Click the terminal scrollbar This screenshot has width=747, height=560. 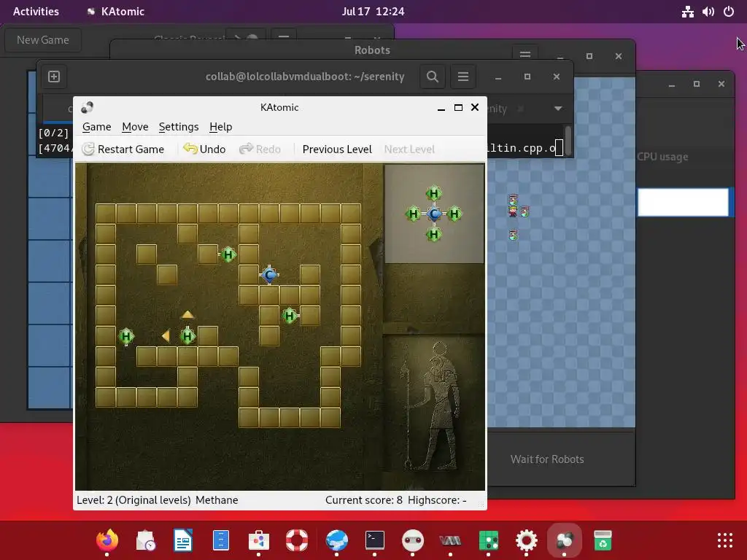coord(568,141)
